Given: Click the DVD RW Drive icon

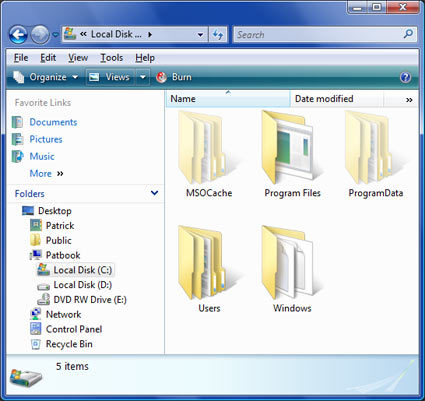Looking at the screenshot, I should coord(44,300).
